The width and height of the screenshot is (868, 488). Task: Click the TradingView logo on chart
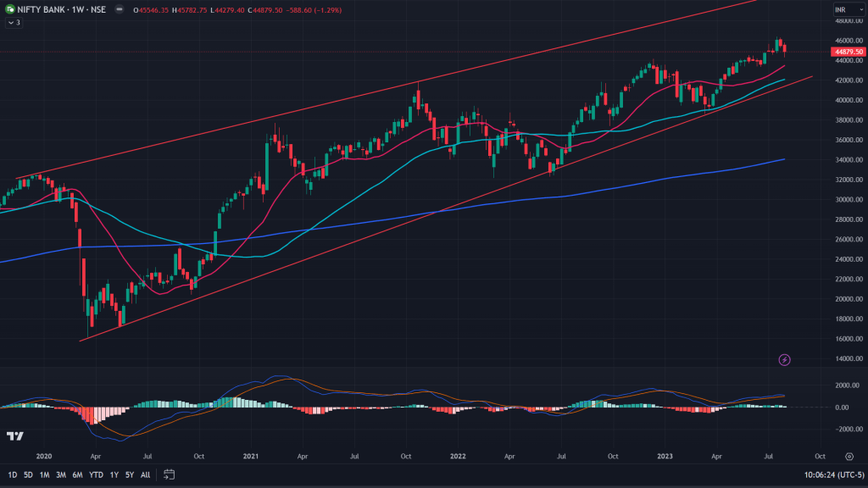click(x=14, y=436)
